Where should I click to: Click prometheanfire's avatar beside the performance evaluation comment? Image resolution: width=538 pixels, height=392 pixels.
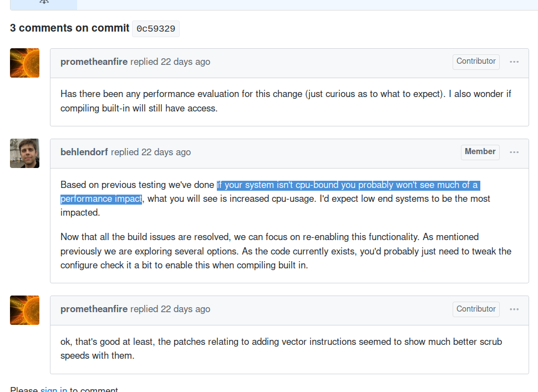point(24,63)
